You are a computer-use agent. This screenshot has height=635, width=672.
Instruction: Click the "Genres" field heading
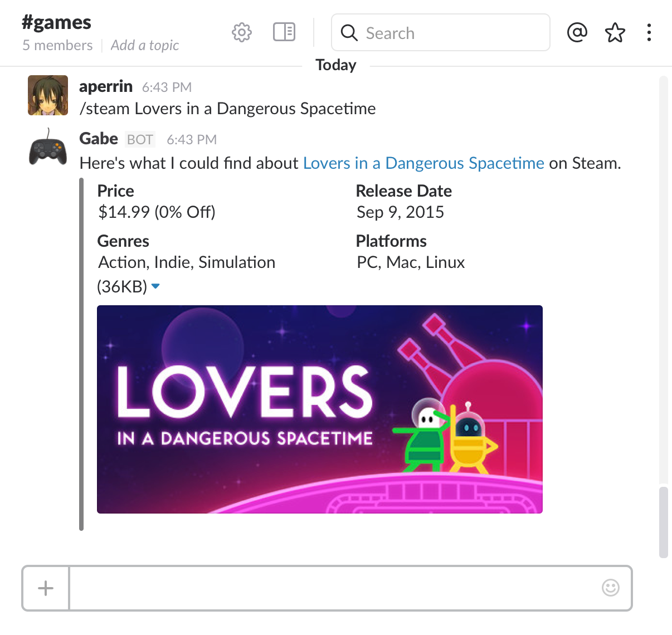point(123,241)
